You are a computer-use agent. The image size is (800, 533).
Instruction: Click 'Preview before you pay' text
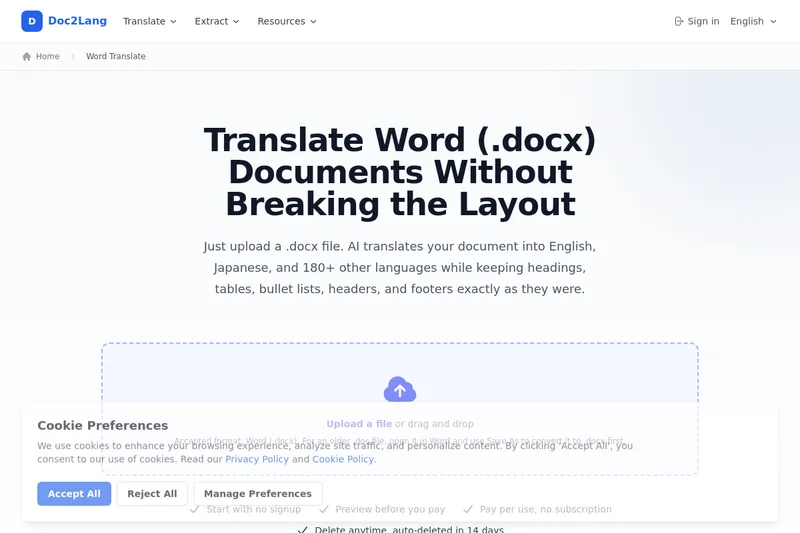(x=390, y=509)
